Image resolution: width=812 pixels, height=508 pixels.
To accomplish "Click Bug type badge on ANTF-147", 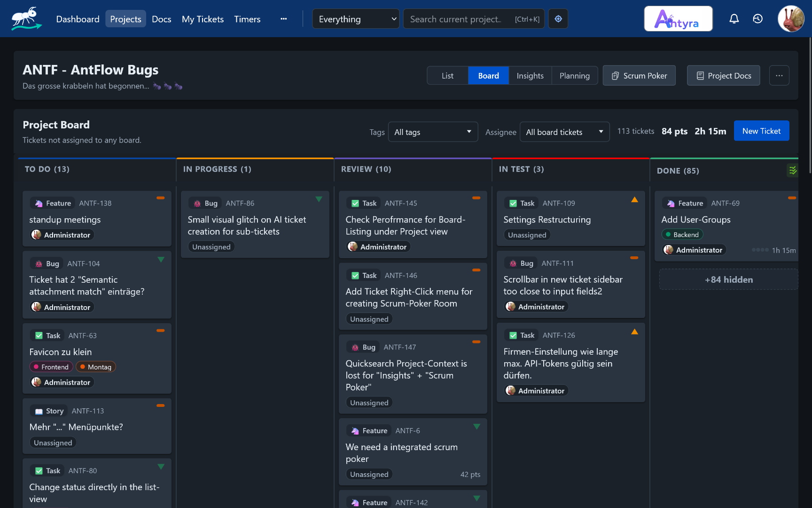I will (363, 347).
